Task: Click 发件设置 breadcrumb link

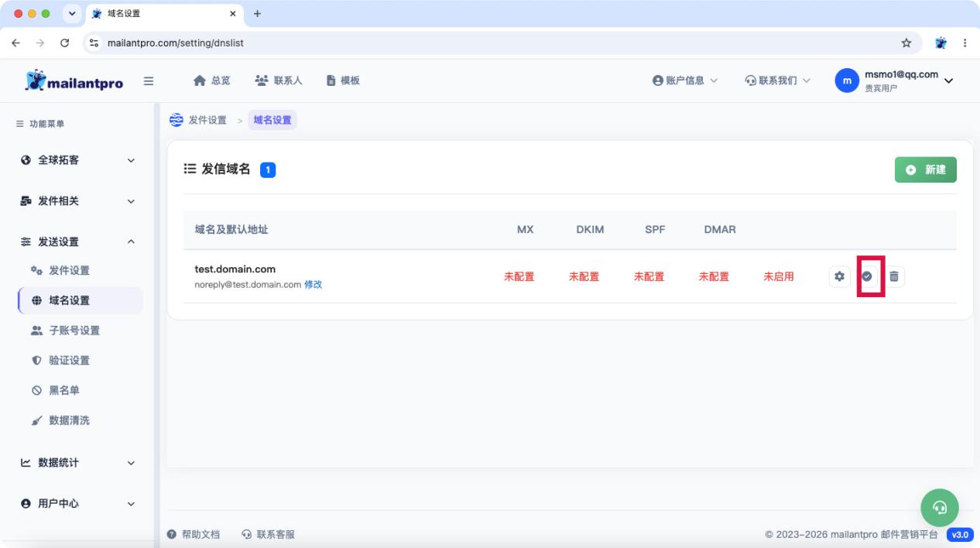Action: (207, 120)
